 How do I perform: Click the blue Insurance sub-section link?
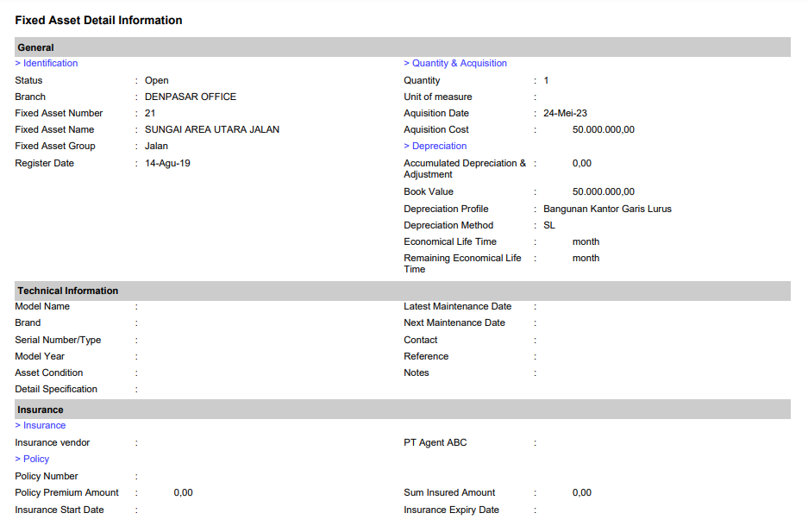tap(41, 425)
